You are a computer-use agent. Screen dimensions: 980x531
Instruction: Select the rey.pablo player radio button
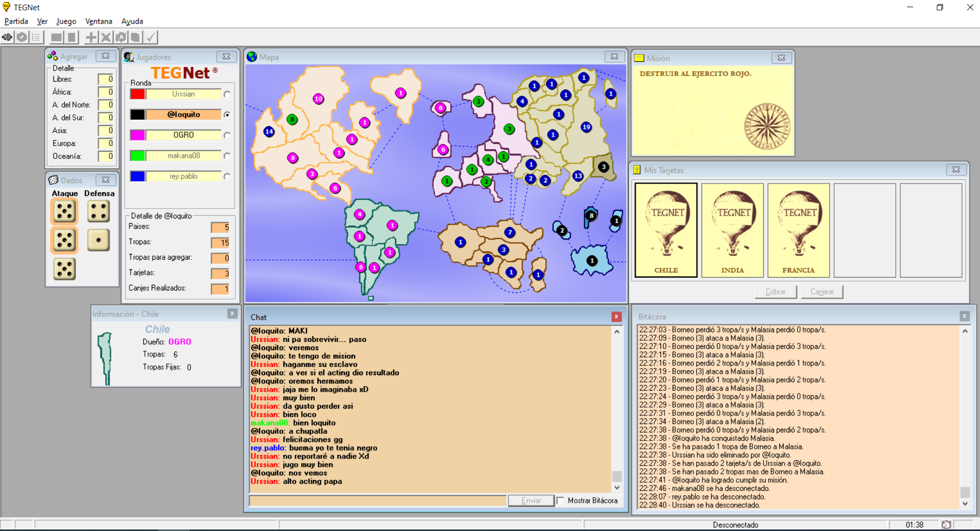227,176
